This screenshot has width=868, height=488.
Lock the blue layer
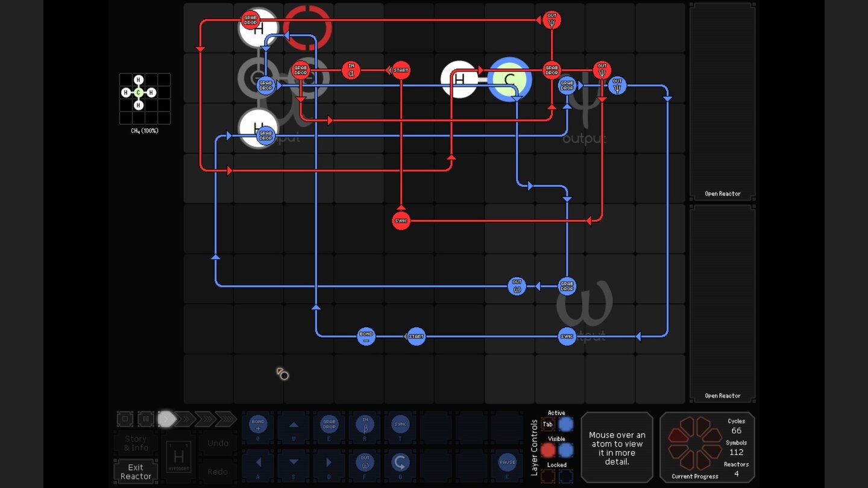click(565, 476)
